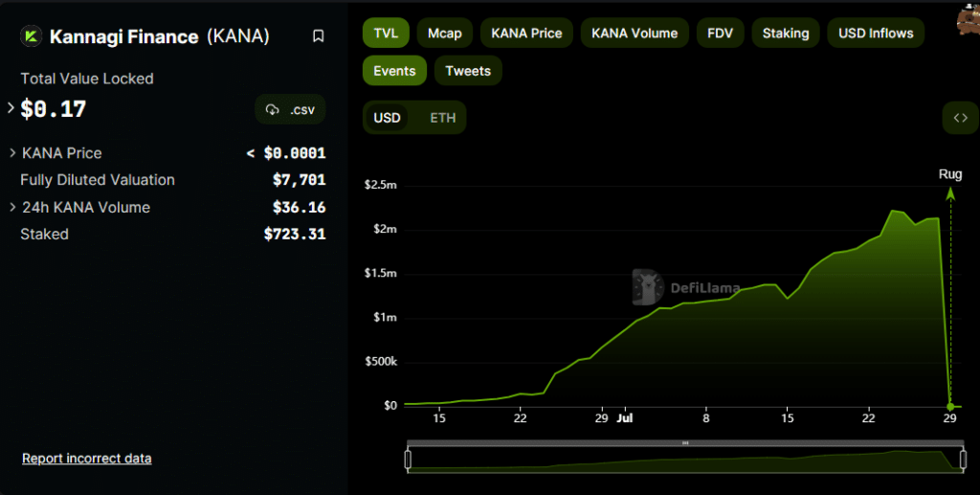Image resolution: width=980 pixels, height=495 pixels.
Task: Select the KANA price < $0.0001 value
Action: 286,153
